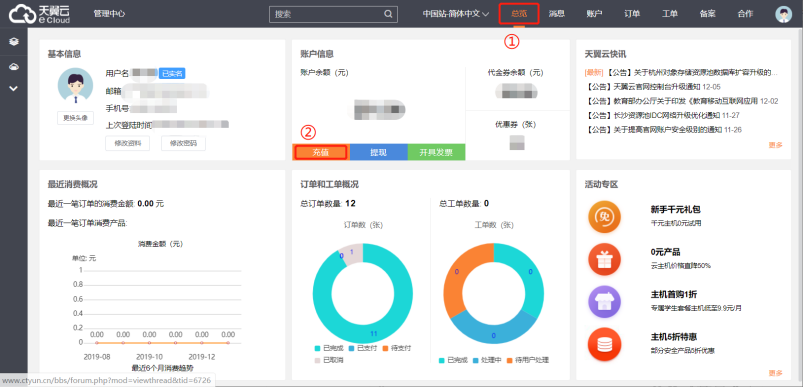Image resolution: width=804 pixels, height=387 pixels.
Task: Open the 备案 menu
Action: [708, 14]
